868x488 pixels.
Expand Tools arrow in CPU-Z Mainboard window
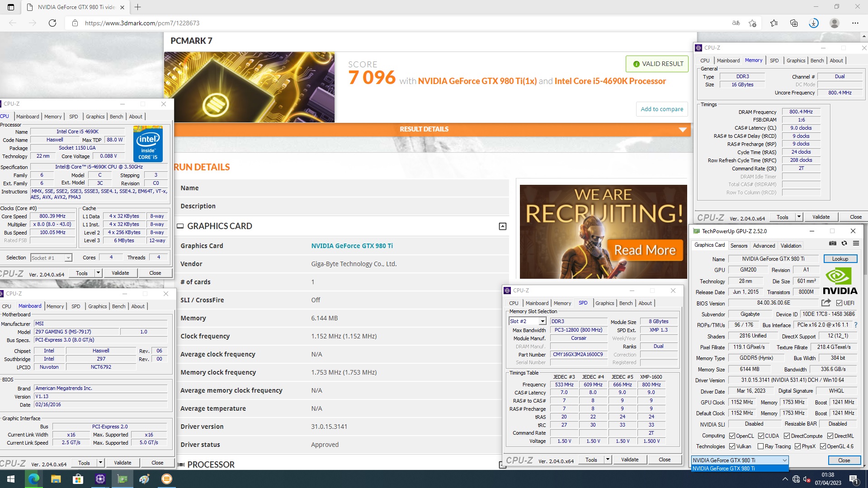(100, 463)
